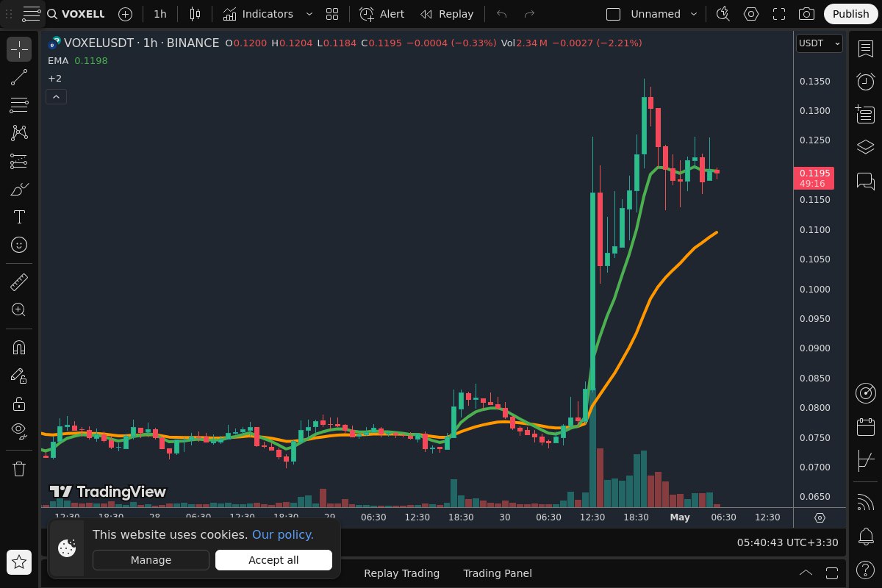Open the ideas stream feed icon
Viewport: 882px width, 588px height.
865,502
